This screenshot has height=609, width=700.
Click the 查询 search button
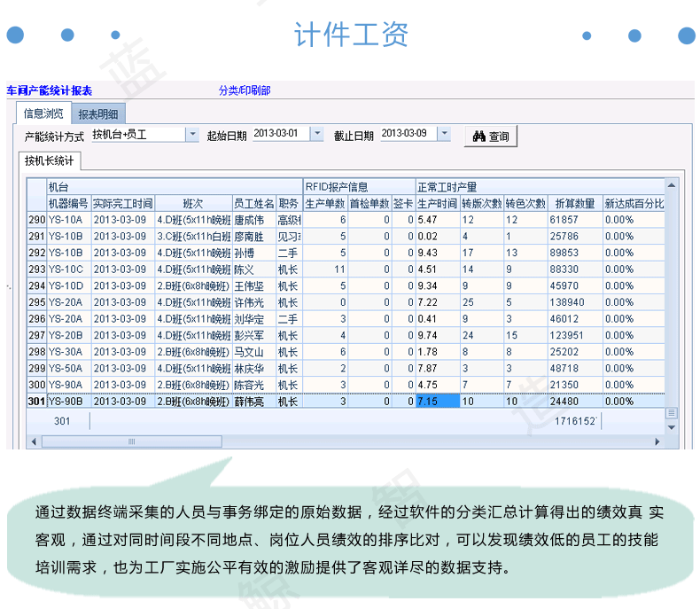pos(490,137)
